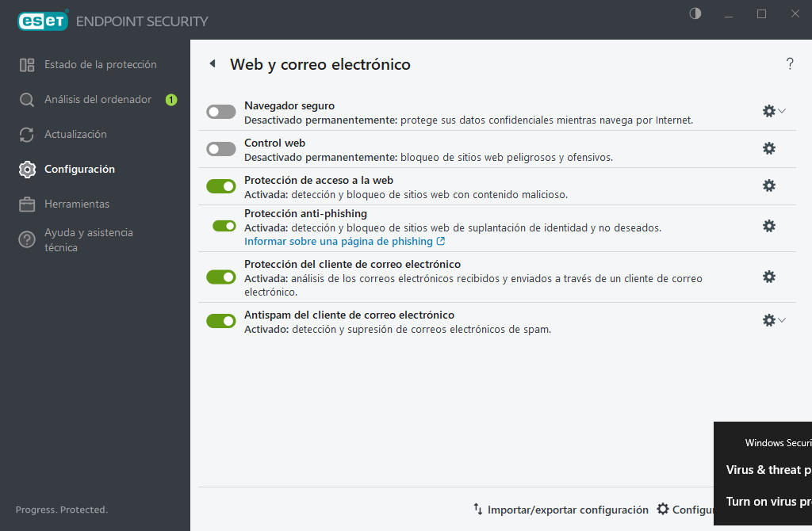Image resolution: width=812 pixels, height=531 pixels.
Task: Click the ESET logo
Action: coord(43,21)
